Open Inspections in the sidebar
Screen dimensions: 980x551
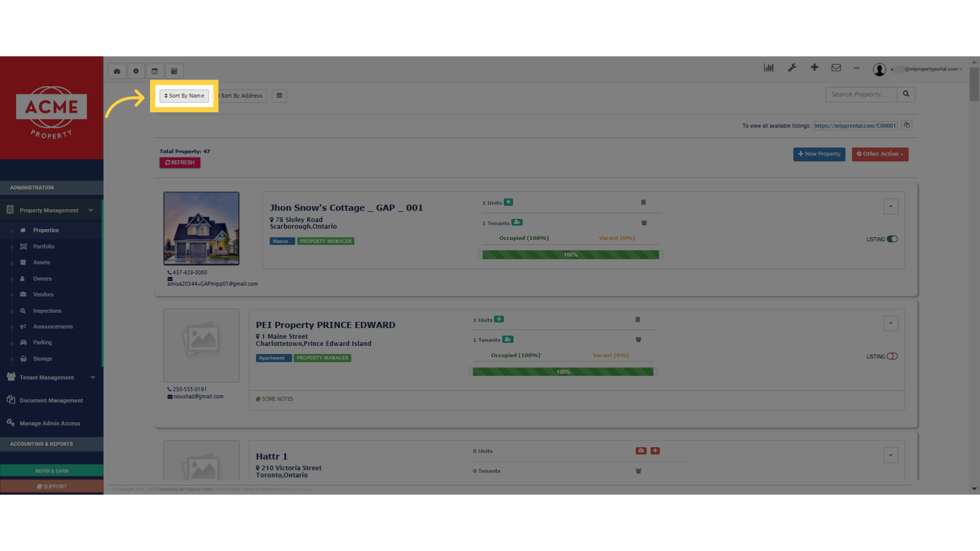pyautogui.click(x=47, y=311)
